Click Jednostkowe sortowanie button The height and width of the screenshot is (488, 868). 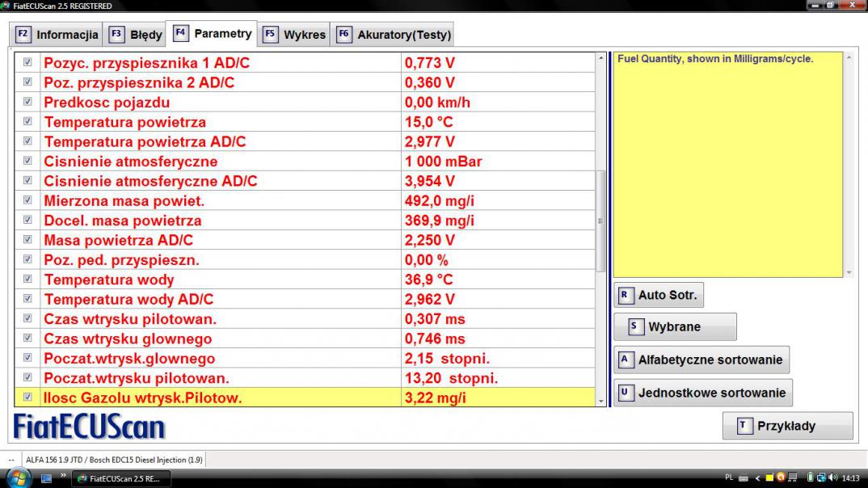tap(703, 393)
